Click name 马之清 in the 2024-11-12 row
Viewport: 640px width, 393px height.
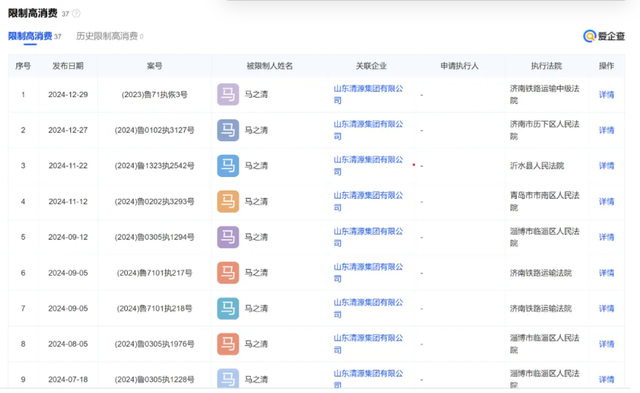click(256, 202)
